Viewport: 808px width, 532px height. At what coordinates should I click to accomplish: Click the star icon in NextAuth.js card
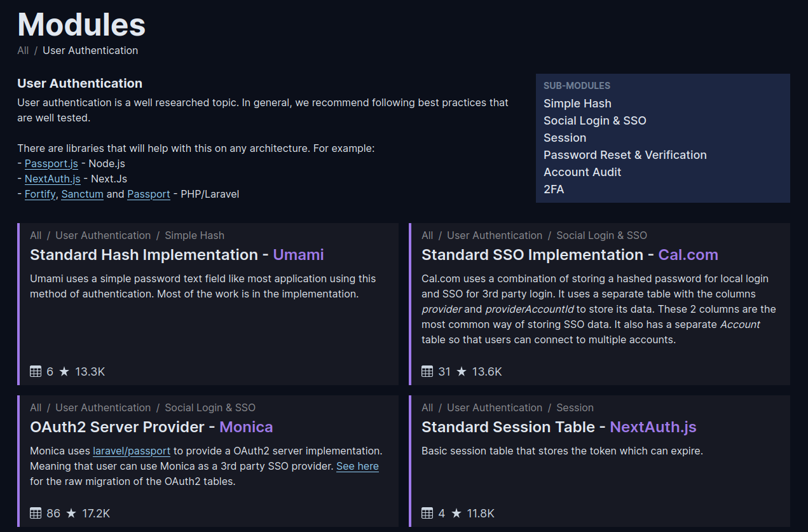456,513
